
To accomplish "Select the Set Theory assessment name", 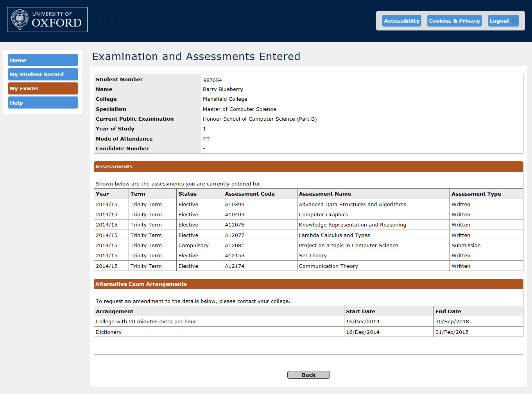I will pos(313,255).
